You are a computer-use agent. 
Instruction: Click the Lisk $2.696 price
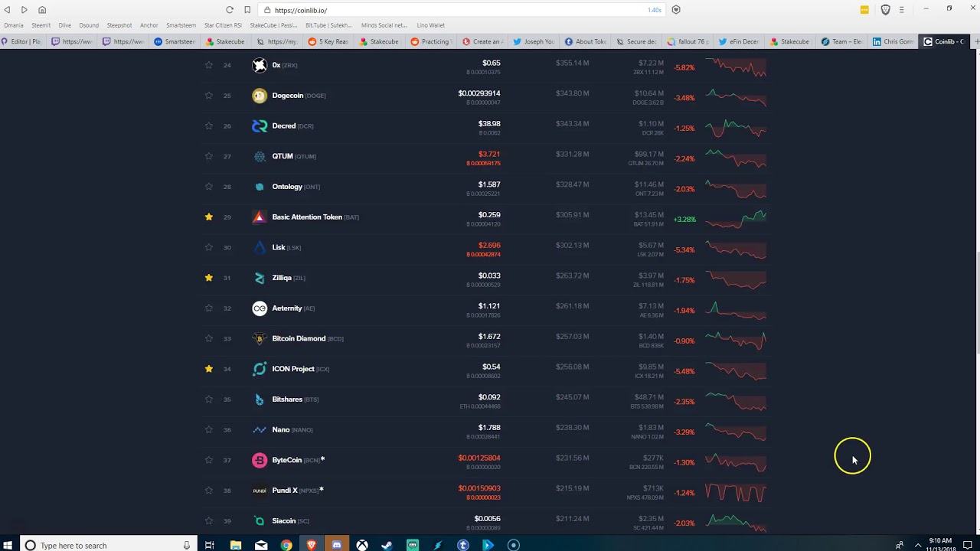click(489, 246)
